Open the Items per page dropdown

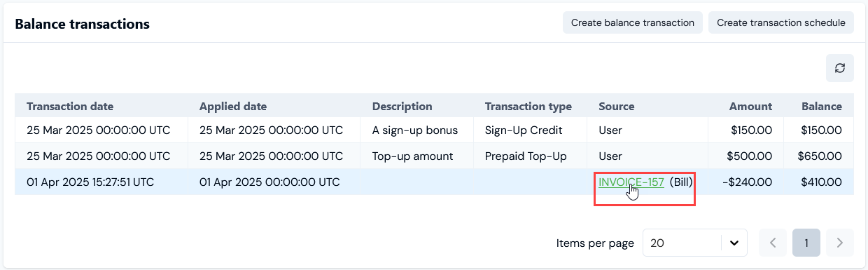pyautogui.click(x=695, y=243)
